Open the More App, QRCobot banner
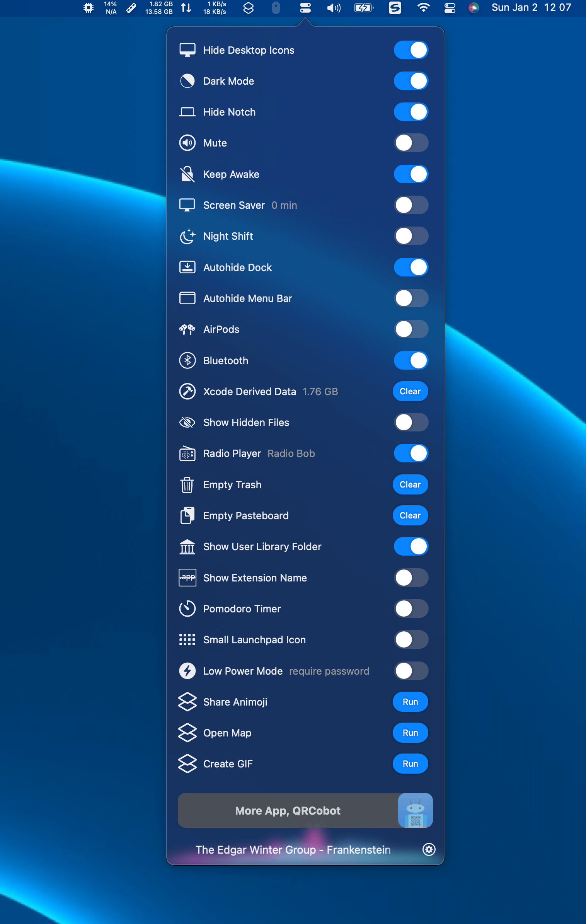The width and height of the screenshot is (586, 924). (305, 810)
